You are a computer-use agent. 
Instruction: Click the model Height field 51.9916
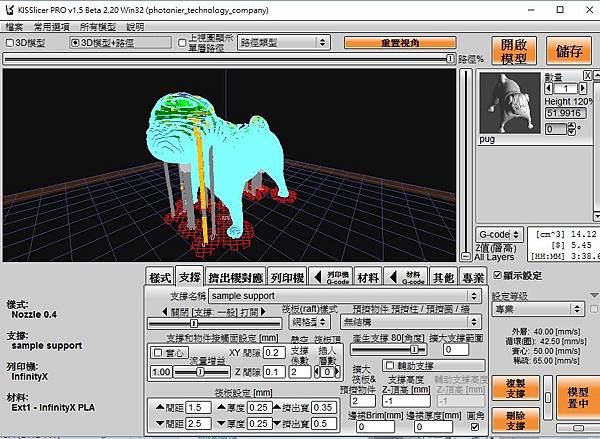click(x=566, y=113)
